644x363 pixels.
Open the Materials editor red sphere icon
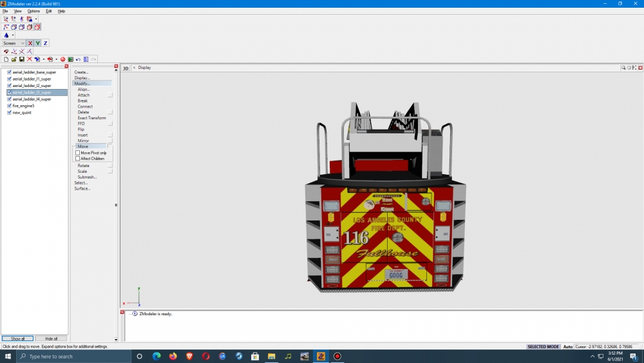(x=63, y=59)
